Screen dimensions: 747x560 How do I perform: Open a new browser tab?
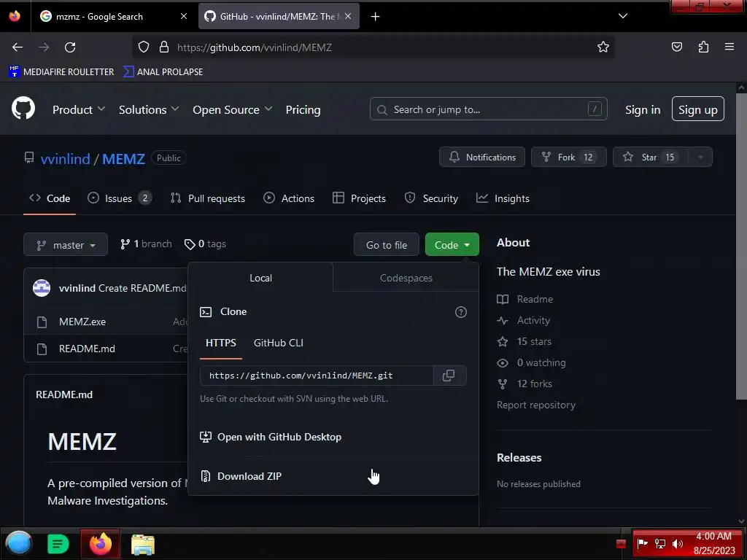point(376,17)
